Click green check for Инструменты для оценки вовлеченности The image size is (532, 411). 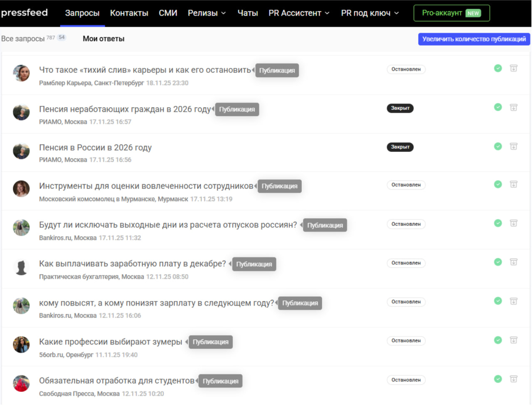click(x=498, y=184)
